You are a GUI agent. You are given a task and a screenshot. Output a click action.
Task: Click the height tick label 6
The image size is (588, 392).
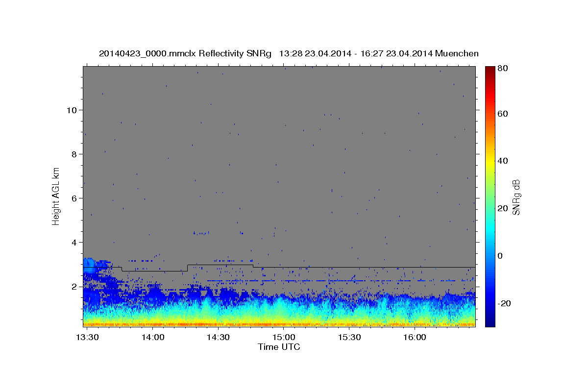[74, 198]
